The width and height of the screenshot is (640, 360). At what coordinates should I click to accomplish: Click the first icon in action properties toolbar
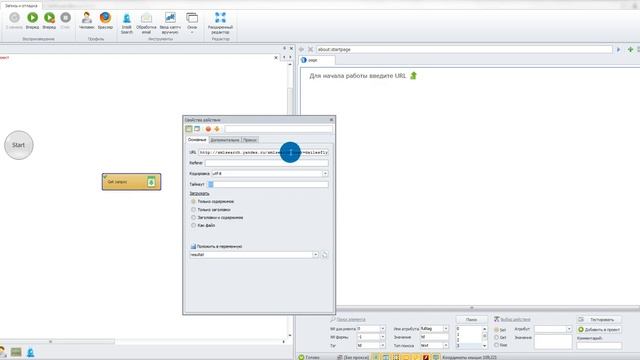point(189,129)
